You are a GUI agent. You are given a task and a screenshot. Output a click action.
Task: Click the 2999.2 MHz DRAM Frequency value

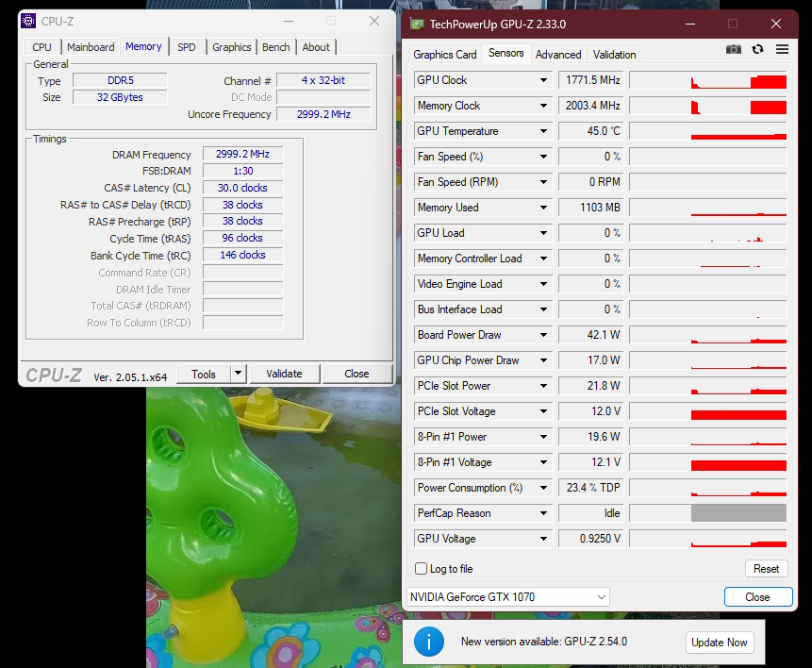point(243,154)
